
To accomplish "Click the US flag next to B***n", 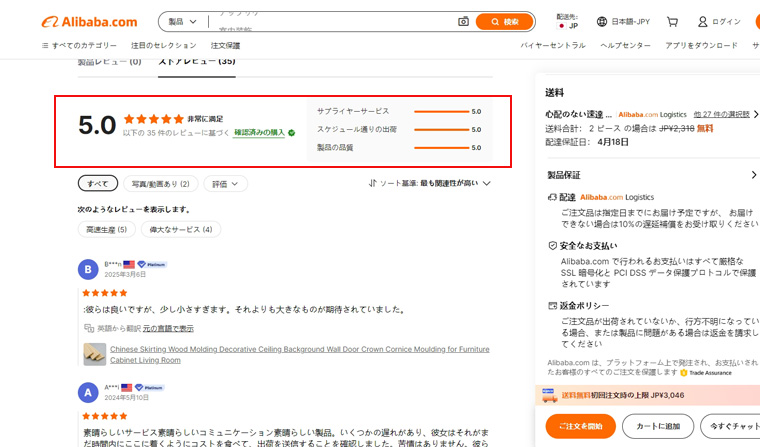I will pos(129,264).
